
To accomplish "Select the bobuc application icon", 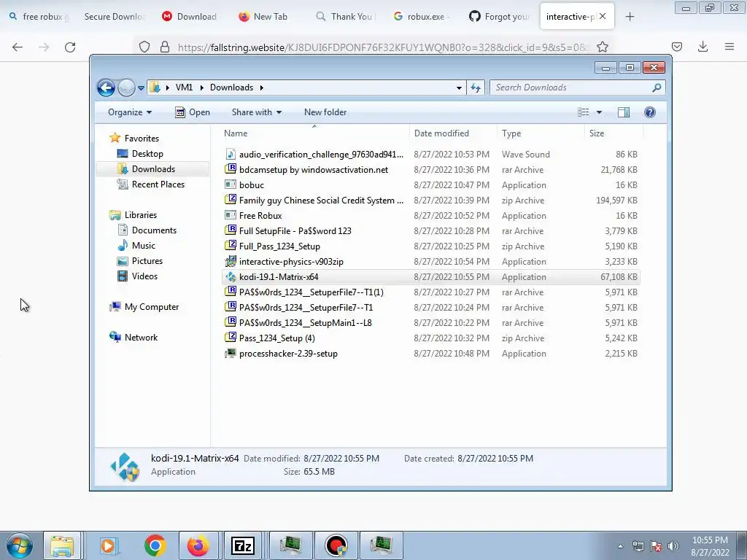I will [231, 184].
